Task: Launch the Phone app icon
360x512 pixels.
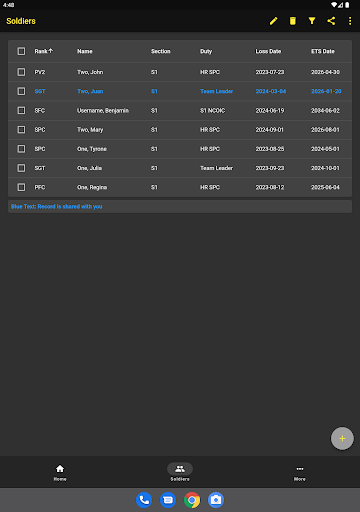Action: point(144,500)
